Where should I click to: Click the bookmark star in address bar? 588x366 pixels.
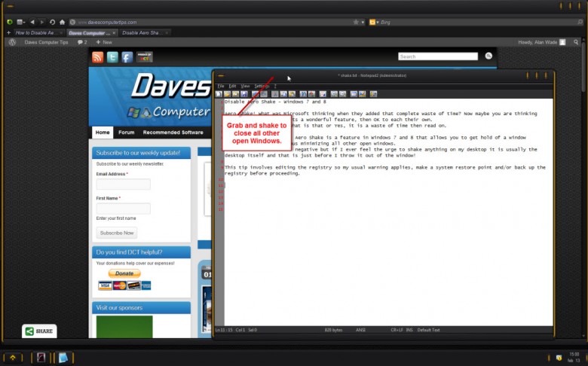[356, 22]
